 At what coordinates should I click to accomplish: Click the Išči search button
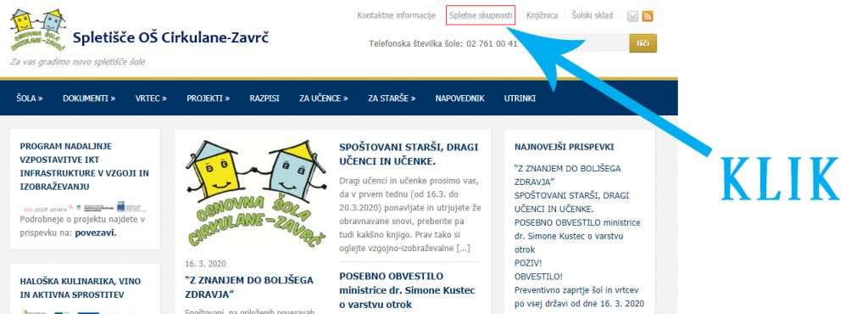coord(643,43)
